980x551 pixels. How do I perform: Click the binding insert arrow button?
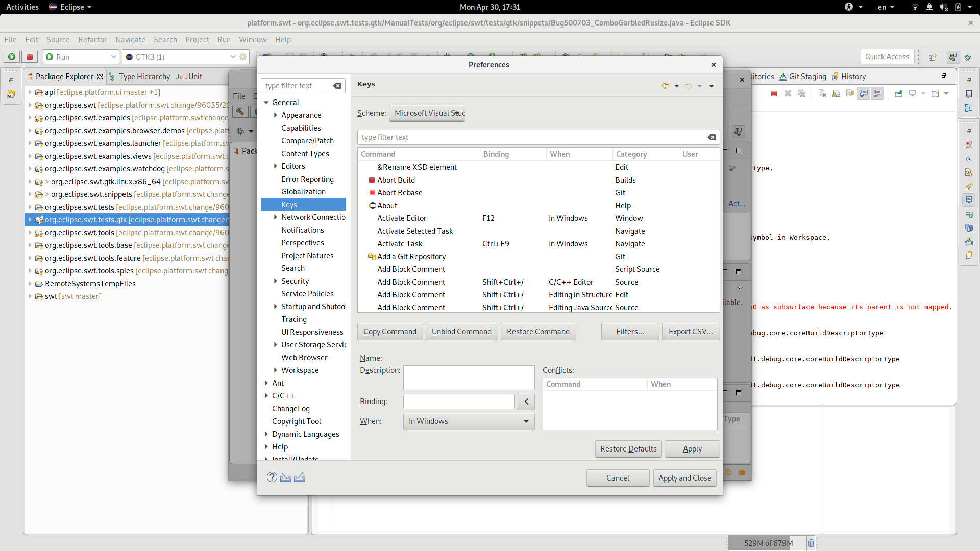point(526,402)
